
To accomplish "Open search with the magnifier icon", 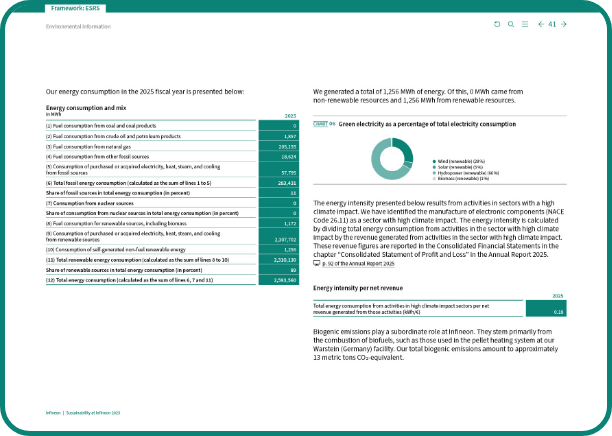I will pyautogui.click(x=511, y=24).
